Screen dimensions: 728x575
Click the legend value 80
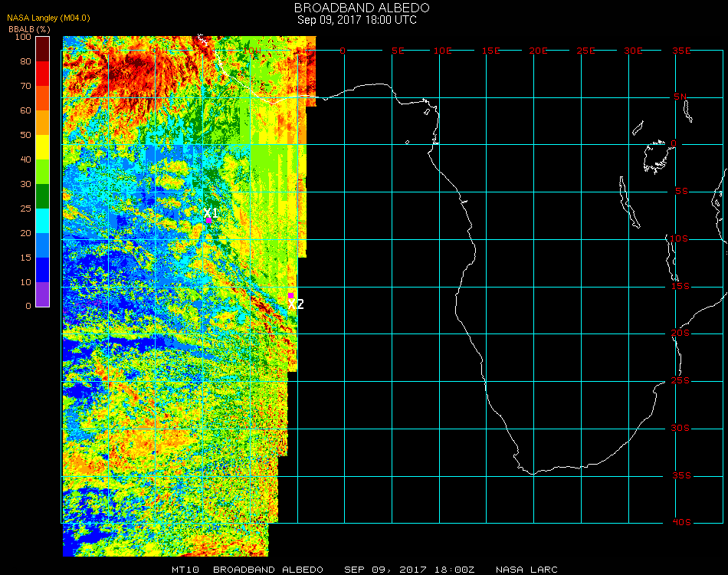click(25, 61)
